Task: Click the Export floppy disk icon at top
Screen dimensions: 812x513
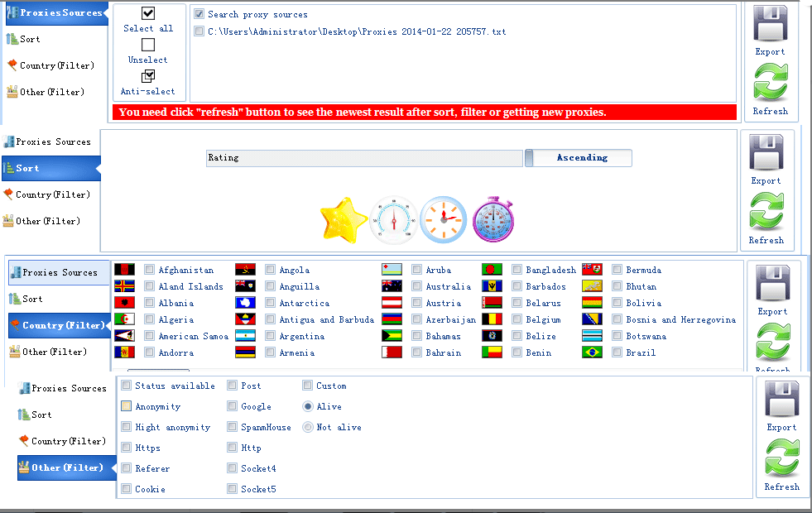Action: pos(770,23)
